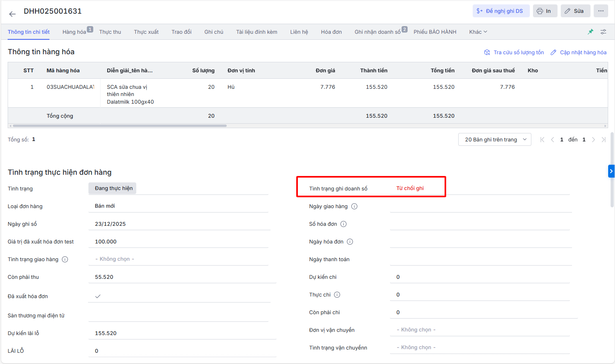Click the Đề nghị ghi DS button

[x=501, y=11]
